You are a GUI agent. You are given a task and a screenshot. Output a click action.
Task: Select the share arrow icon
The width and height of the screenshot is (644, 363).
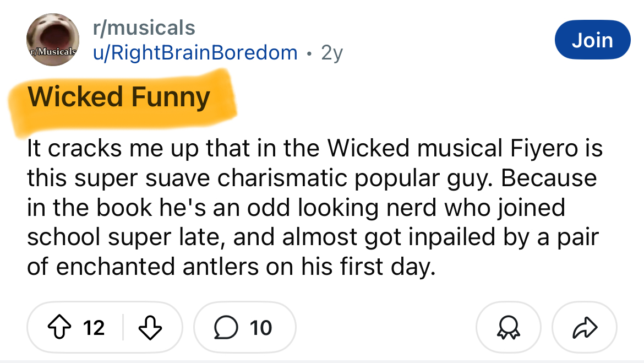[x=583, y=327]
